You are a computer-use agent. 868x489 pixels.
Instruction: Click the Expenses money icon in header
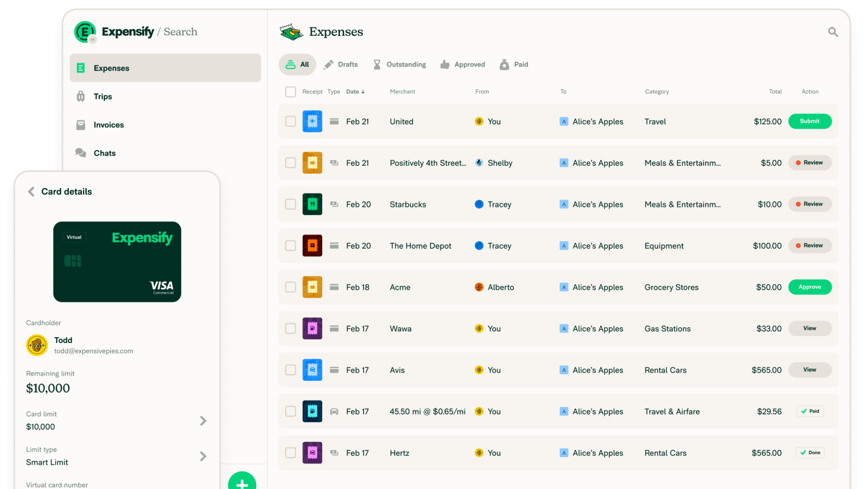pos(291,32)
